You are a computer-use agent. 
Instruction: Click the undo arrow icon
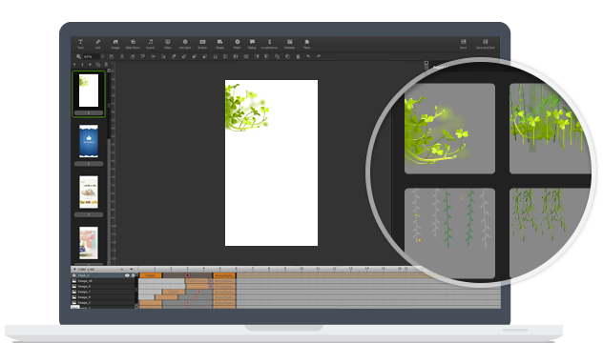click(x=308, y=56)
